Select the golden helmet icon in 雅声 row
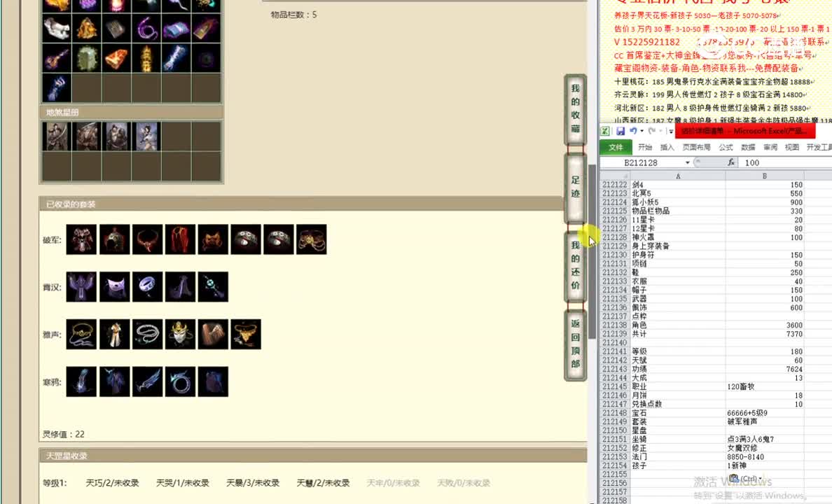 180,334
